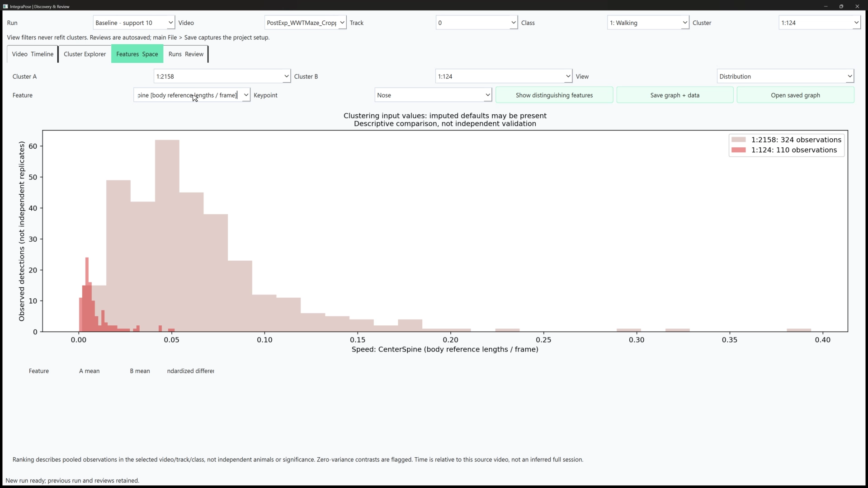Image resolution: width=868 pixels, height=488 pixels.
Task: Switch to the Video Timeline tab
Action: pyautogui.click(x=33, y=54)
